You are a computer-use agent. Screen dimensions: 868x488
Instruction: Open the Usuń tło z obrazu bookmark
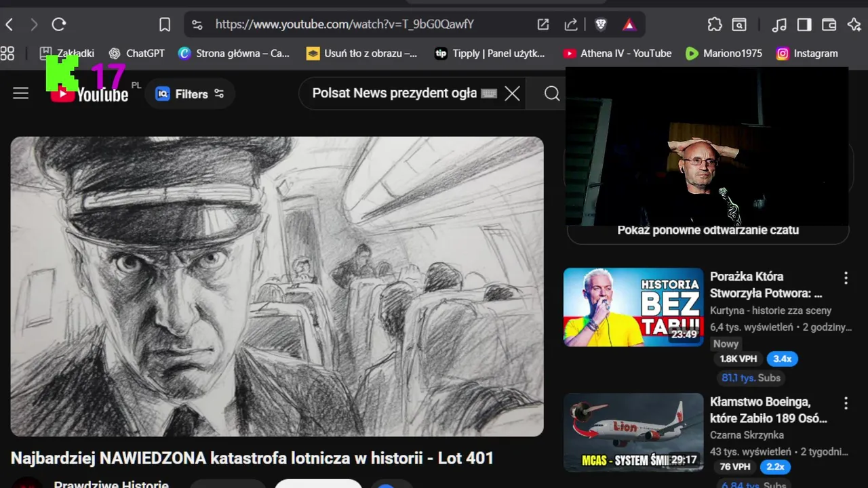pyautogui.click(x=362, y=54)
